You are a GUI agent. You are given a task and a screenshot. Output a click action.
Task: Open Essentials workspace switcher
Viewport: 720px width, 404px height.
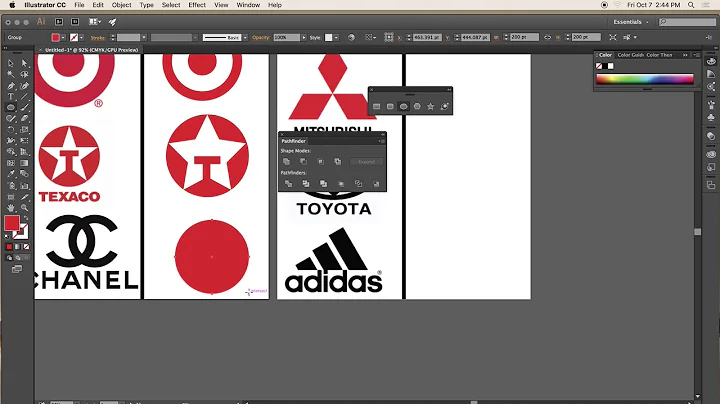(631, 22)
